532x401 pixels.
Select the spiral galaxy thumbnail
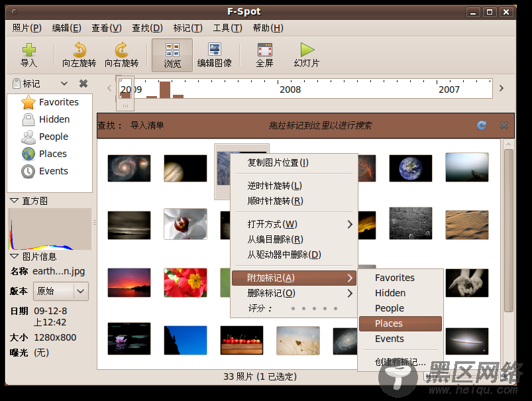129,168
